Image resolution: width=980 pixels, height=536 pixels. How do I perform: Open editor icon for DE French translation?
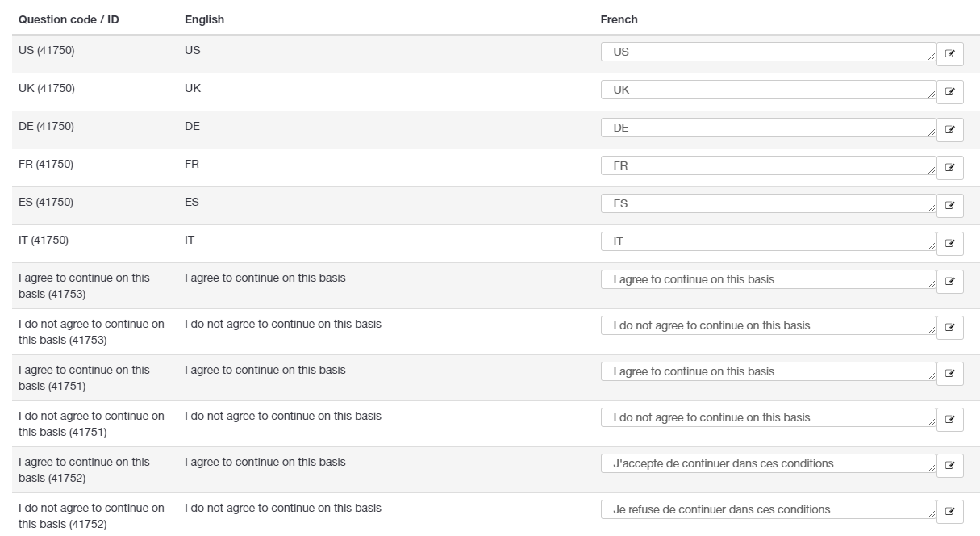pyautogui.click(x=949, y=130)
